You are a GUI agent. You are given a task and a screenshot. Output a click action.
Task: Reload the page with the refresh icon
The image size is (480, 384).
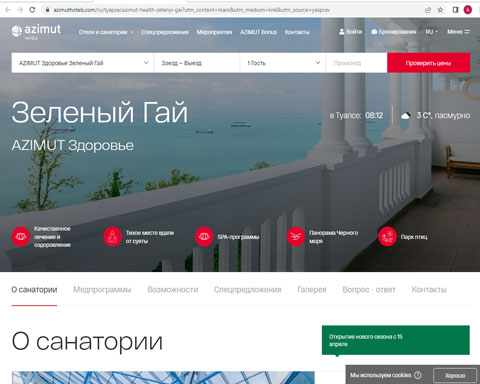tap(32, 10)
